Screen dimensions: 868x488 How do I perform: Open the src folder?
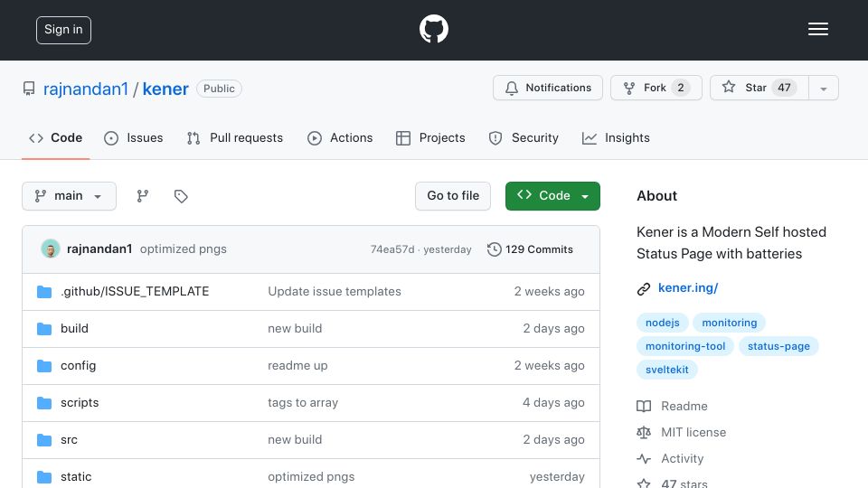click(x=69, y=440)
